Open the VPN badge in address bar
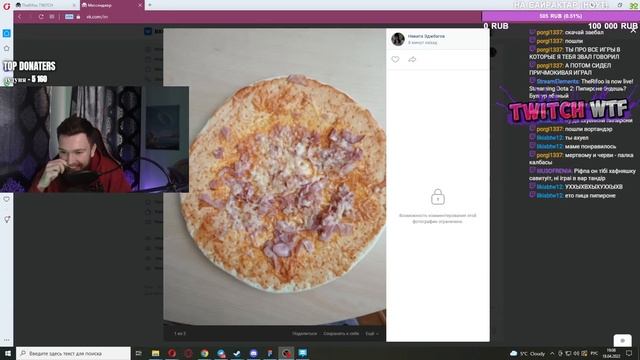Viewport: 640px width, 360px height. point(69,17)
